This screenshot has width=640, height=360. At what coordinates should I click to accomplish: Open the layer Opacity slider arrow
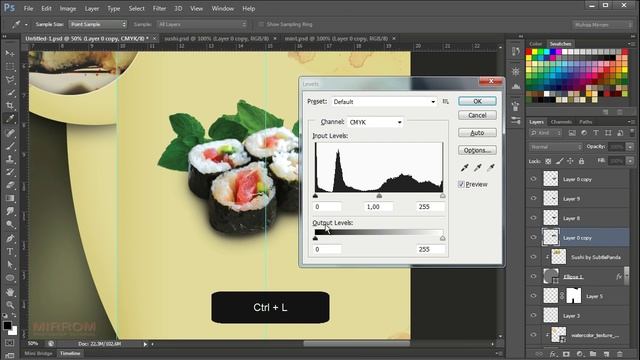(x=631, y=147)
